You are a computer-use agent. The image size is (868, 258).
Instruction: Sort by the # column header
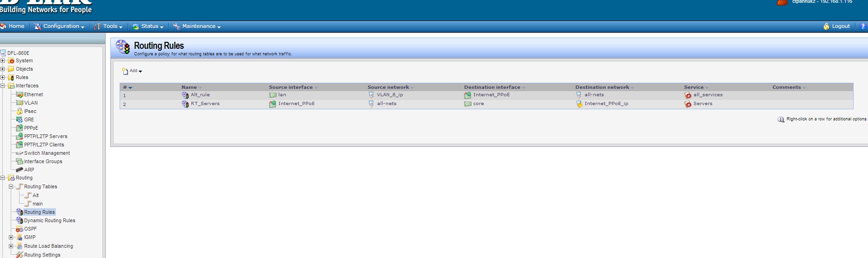coord(127,87)
